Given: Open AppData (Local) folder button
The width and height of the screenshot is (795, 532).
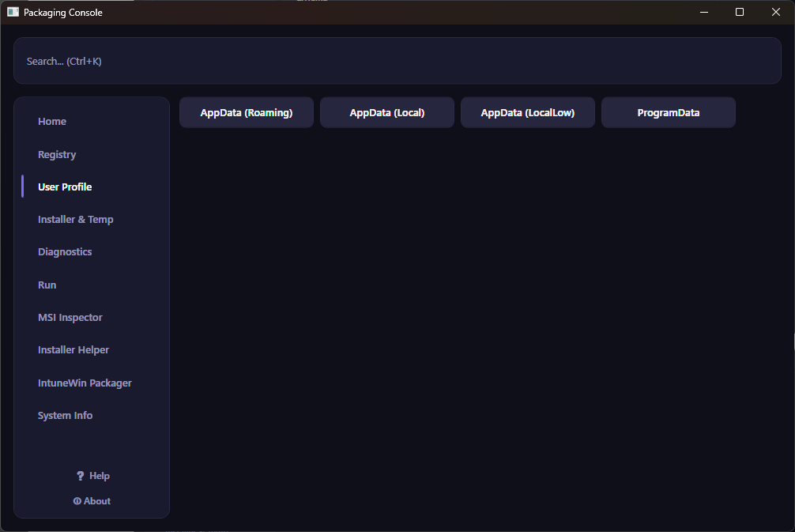Looking at the screenshot, I should (387, 112).
